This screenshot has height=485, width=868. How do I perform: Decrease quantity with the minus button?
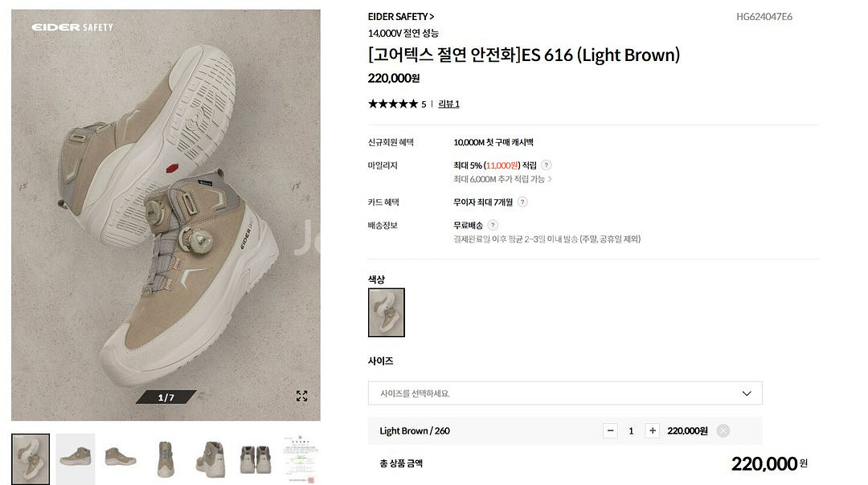(x=611, y=431)
